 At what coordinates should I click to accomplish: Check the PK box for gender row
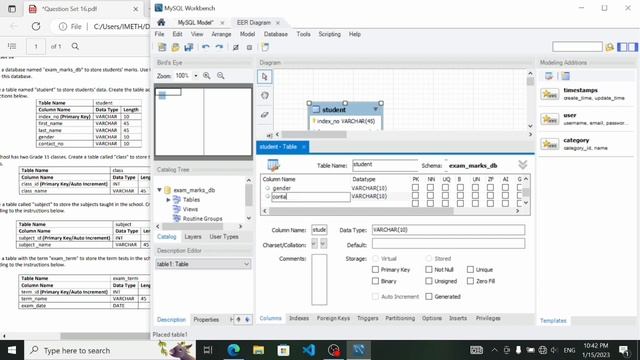tap(415, 187)
